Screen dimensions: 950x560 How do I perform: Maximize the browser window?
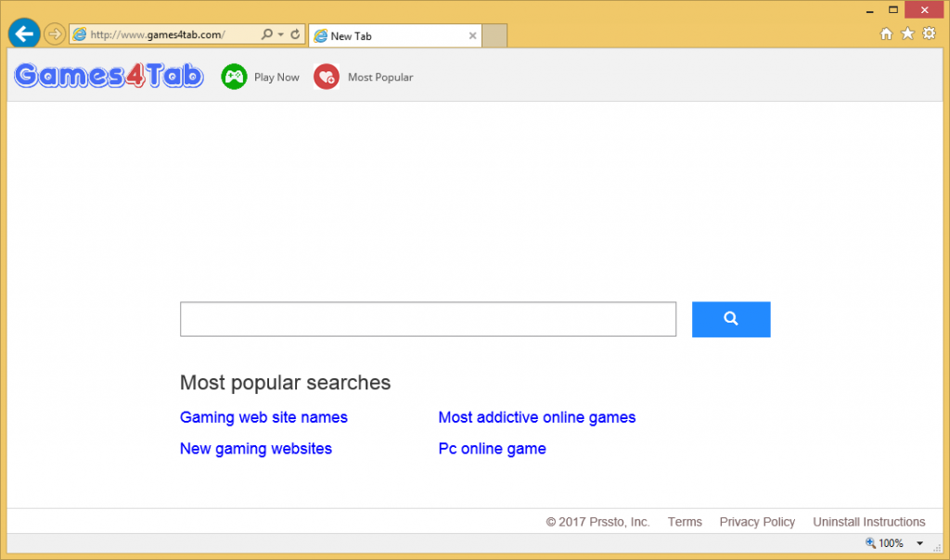click(x=893, y=9)
